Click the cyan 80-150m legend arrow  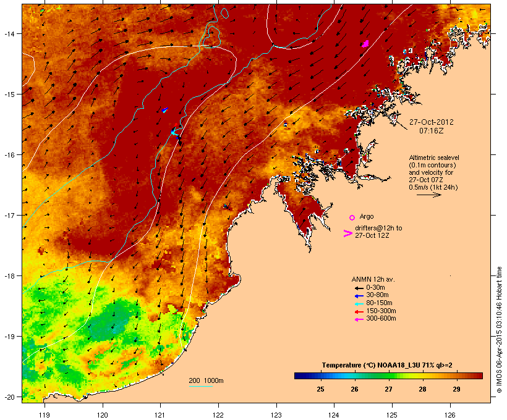[359, 304]
